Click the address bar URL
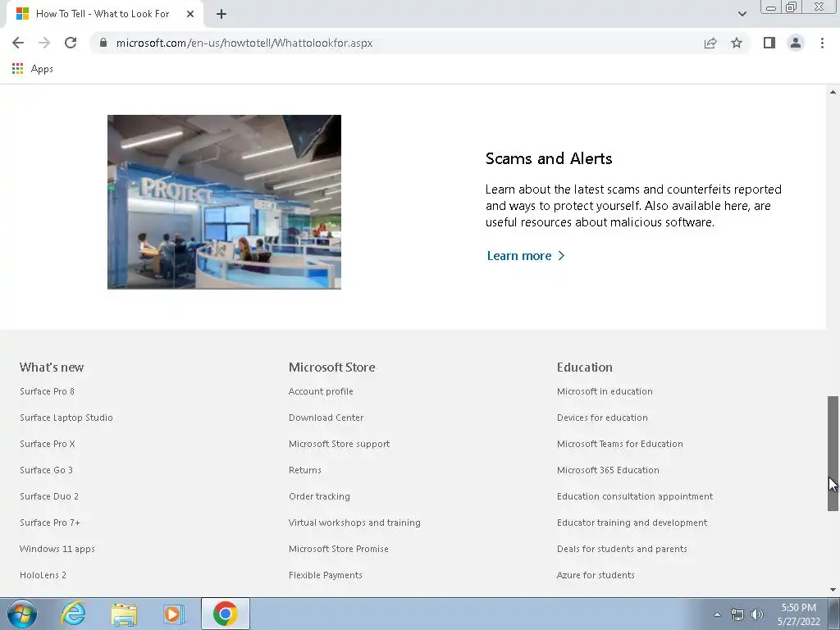Screen dimensions: 840x630 244,43
